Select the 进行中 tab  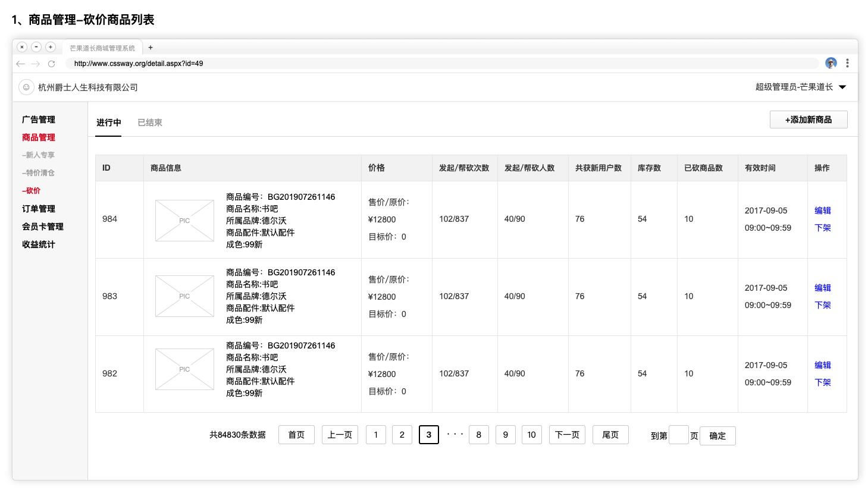click(x=108, y=122)
